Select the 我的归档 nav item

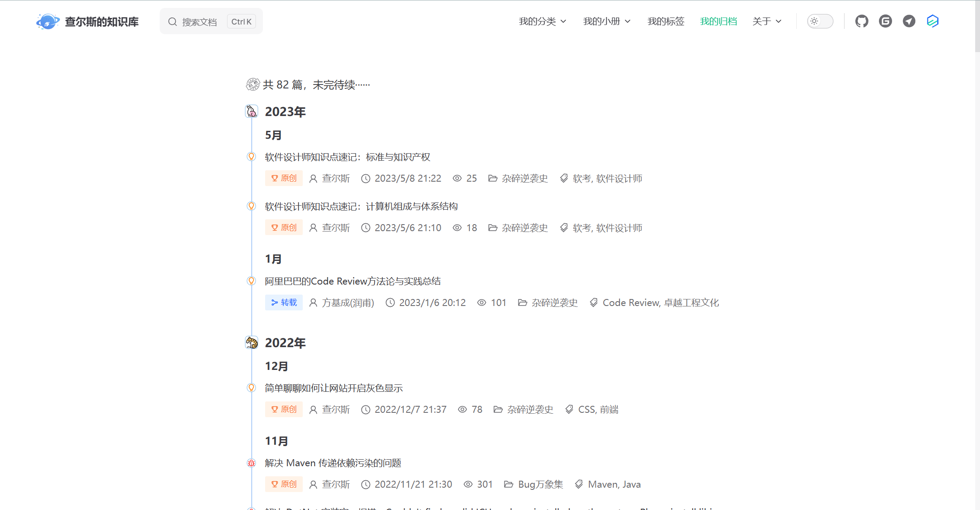718,21
